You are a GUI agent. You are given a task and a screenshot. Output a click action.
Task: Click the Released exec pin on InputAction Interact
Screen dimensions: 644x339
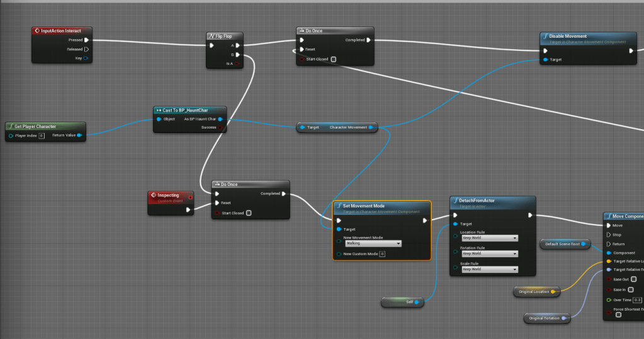(x=86, y=49)
